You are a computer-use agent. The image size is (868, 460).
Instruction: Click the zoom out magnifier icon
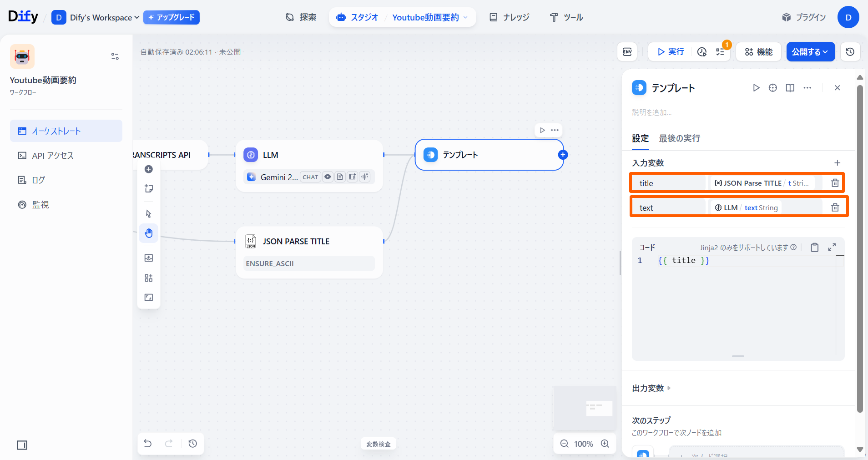[x=564, y=444]
